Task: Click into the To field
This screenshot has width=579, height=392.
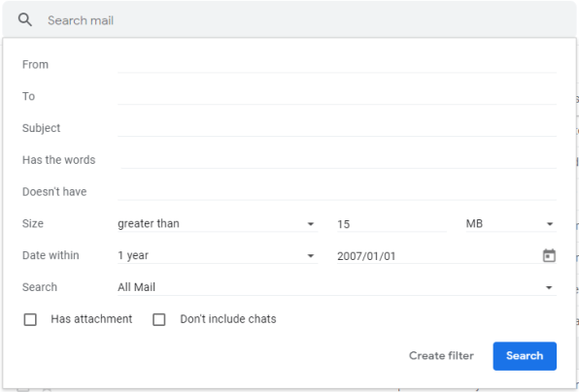Action: pyautogui.click(x=337, y=97)
